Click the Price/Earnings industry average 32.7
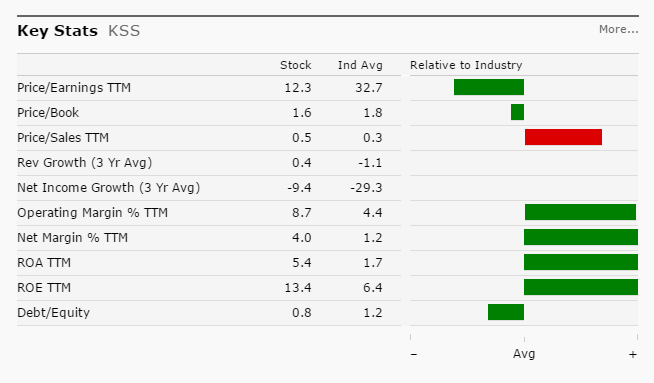 coord(369,88)
